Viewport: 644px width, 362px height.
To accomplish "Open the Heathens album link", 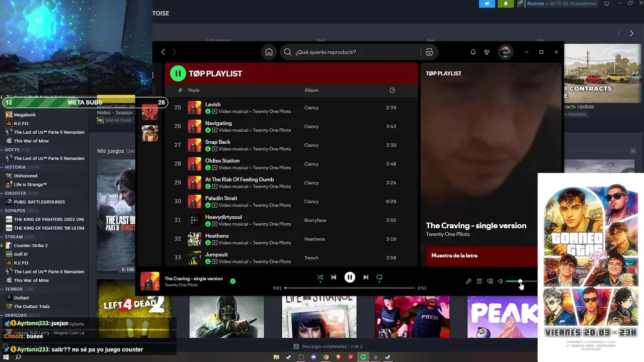I will 314,239.
